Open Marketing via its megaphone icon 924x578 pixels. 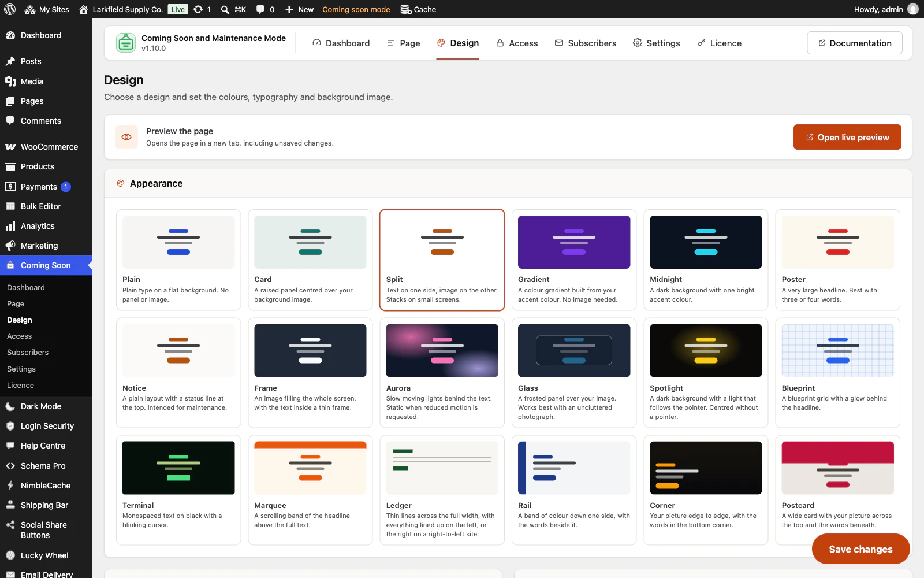click(x=10, y=246)
